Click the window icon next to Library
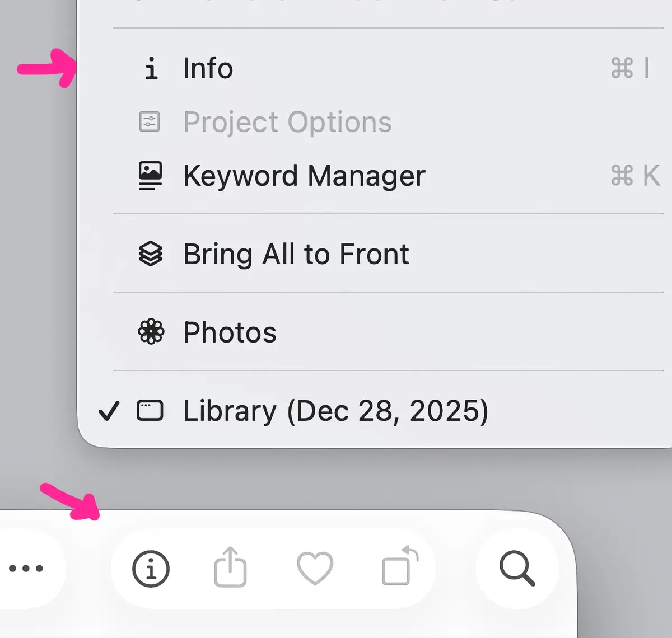The image size is (672, 638). (x=150, y=410)
